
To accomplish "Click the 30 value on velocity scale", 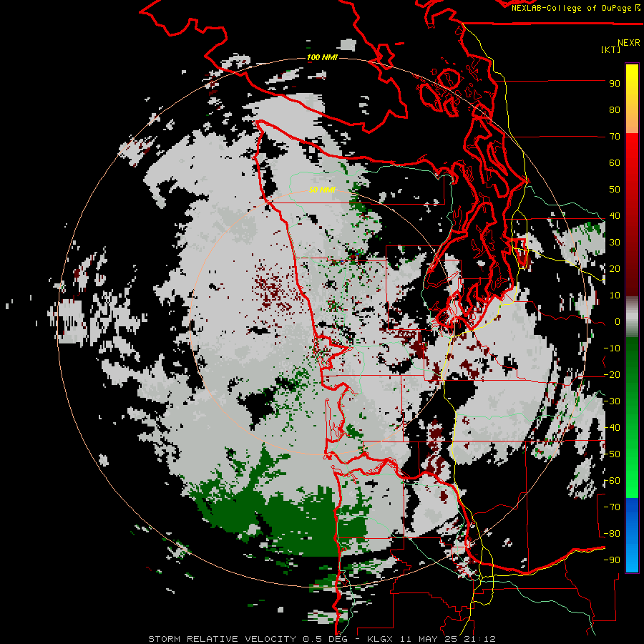I will coord(615,243).
